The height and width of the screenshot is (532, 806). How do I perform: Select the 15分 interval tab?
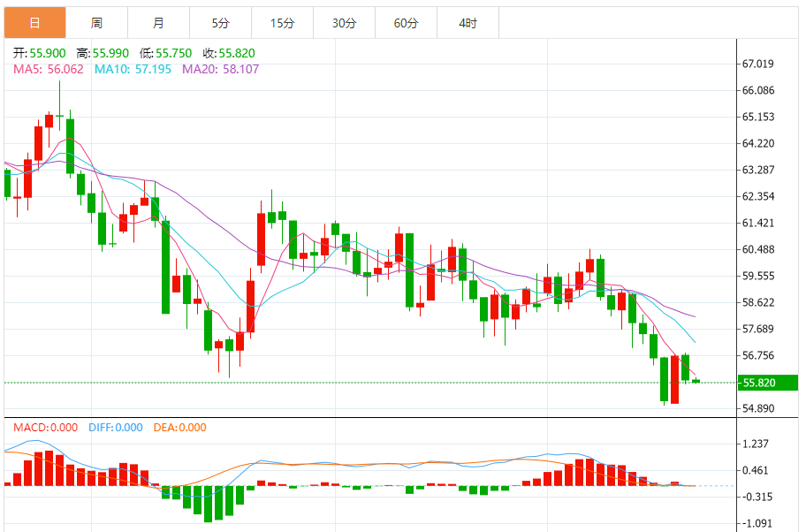(x=282, y=23)
